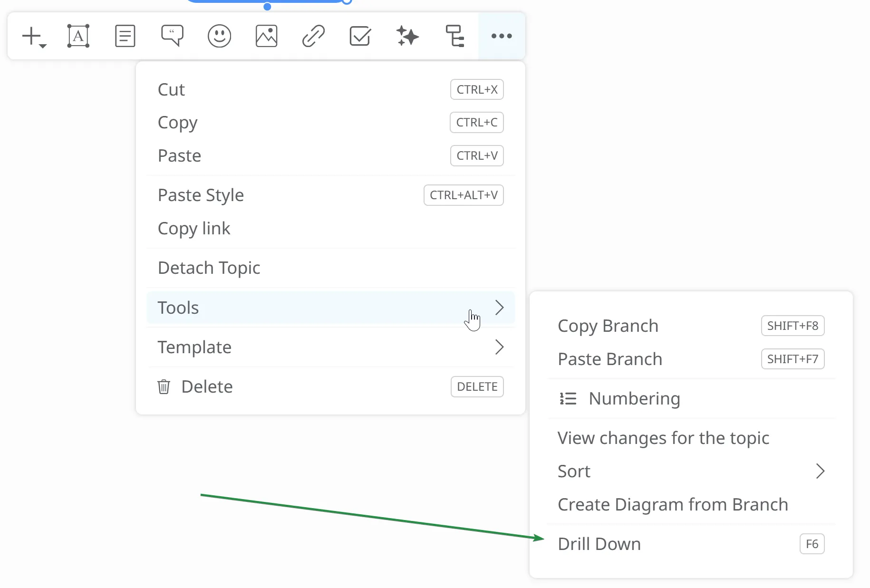
Task: Click the add topic plus icon
Action: pyautogui.click(x=32, y=36)
